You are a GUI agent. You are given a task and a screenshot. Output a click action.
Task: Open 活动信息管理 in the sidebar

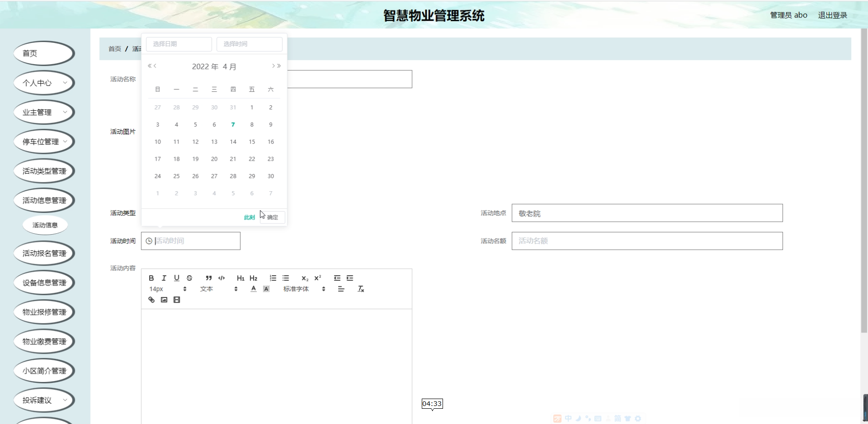point(44,200)
